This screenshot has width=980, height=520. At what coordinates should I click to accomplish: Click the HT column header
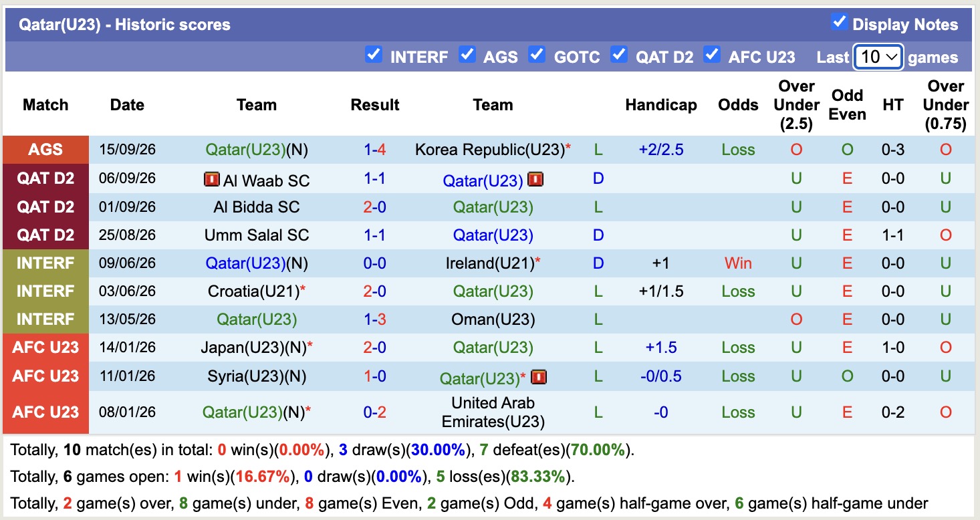pyautogui.click(x=893, y=105)
